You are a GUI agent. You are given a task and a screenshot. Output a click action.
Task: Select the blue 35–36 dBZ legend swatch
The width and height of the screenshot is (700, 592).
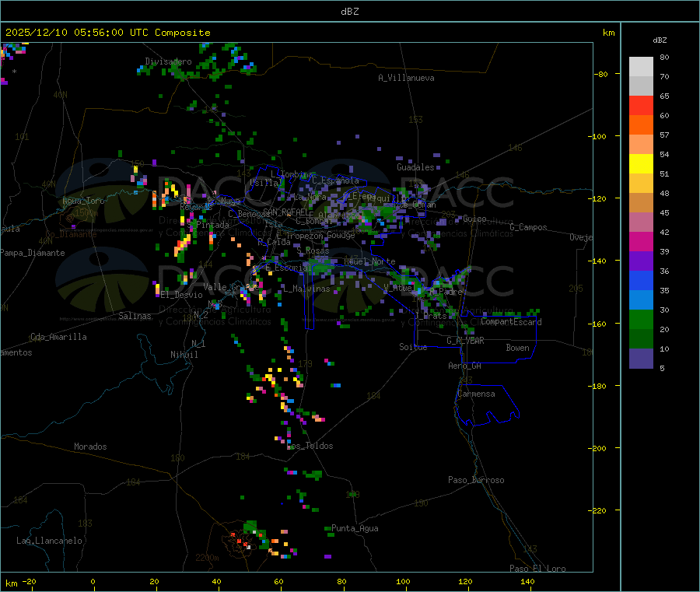(x=641, y=280)
